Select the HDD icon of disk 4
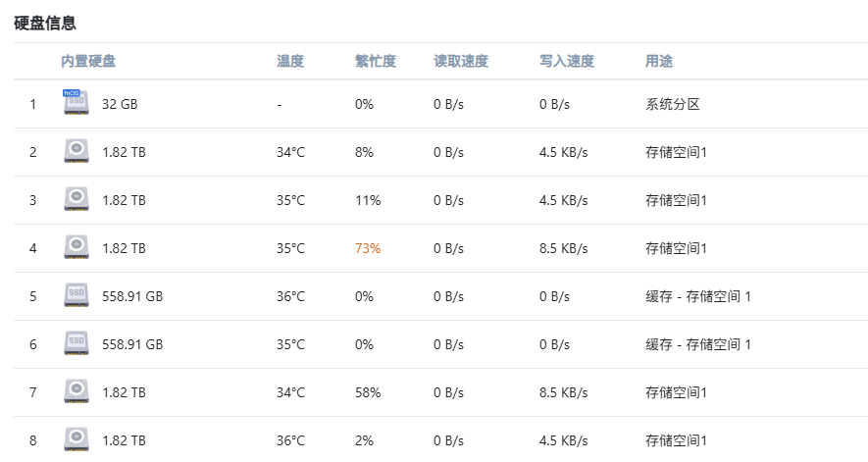Screen dimensions: 868x462 click(77, 247)
